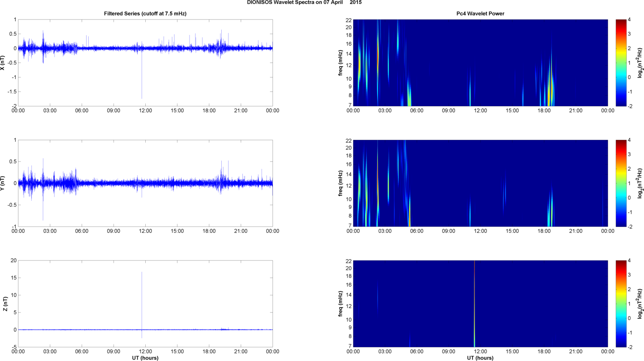
Task: Click freq (mHz) label of bottom wavelet plot
Action: (340, 304)
